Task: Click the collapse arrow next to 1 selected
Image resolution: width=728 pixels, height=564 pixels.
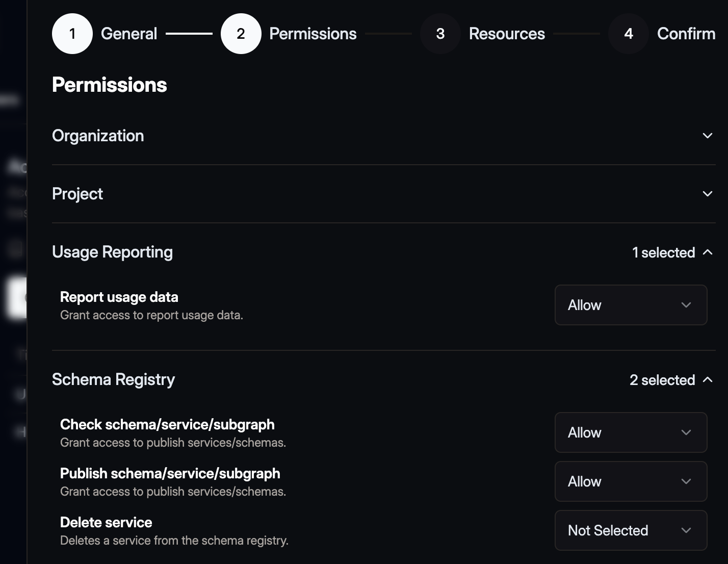Action: [x=709, y=252]
